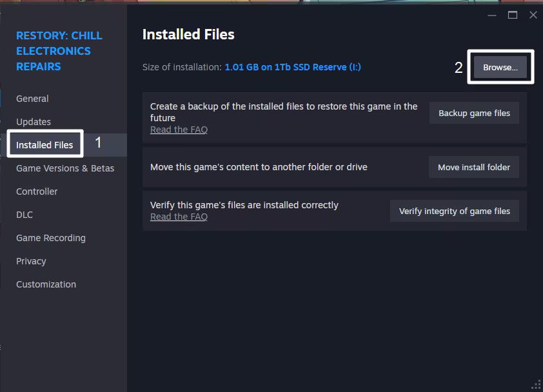This screenshot has width=543, height=392.
Task: Start Verify integrity of game files
Action: (455, 211)
